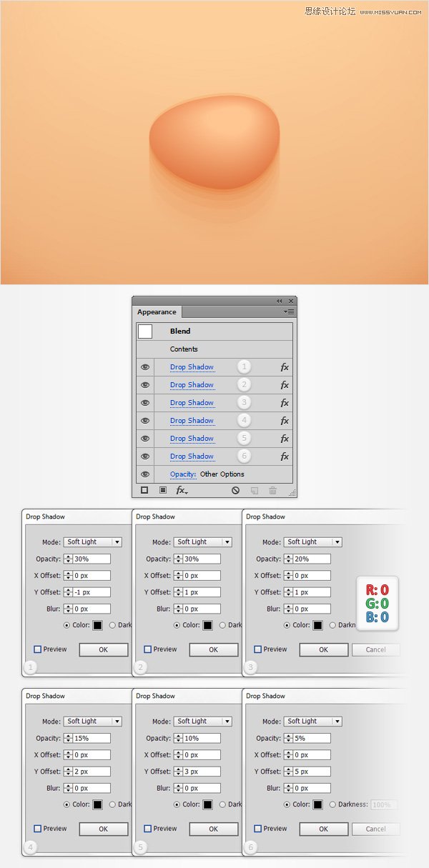Click the Opacity field showing 15%

coord(91,739)
